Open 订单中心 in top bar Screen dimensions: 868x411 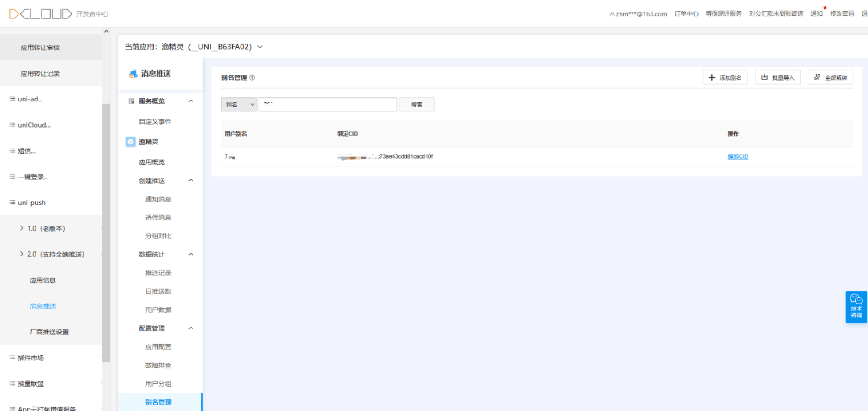pos(686,14)
